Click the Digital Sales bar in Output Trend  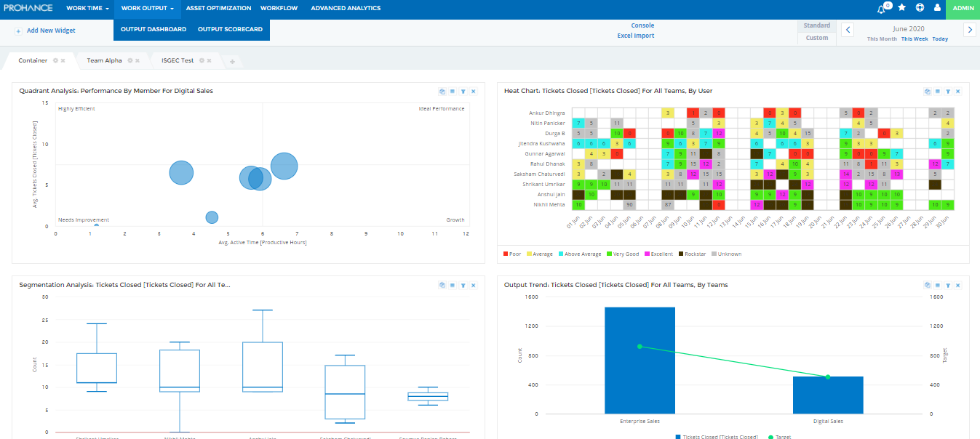[828, 395]
